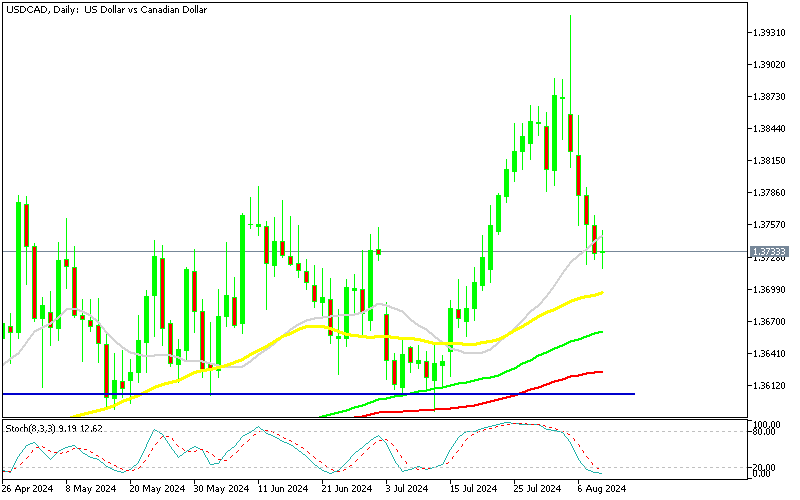
Task: Click the 6 Aug 2024 date label
Action: pos(602,489)
